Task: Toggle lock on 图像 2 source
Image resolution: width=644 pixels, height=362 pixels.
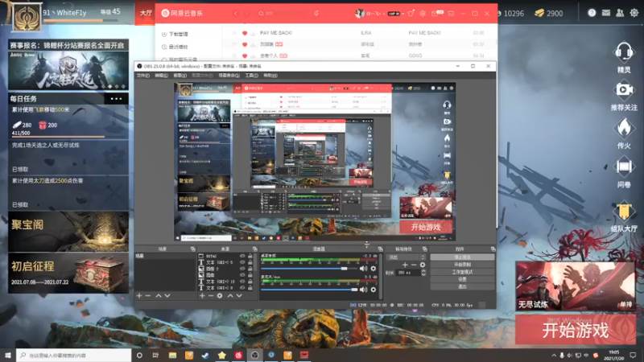Action: pos(250,269)
